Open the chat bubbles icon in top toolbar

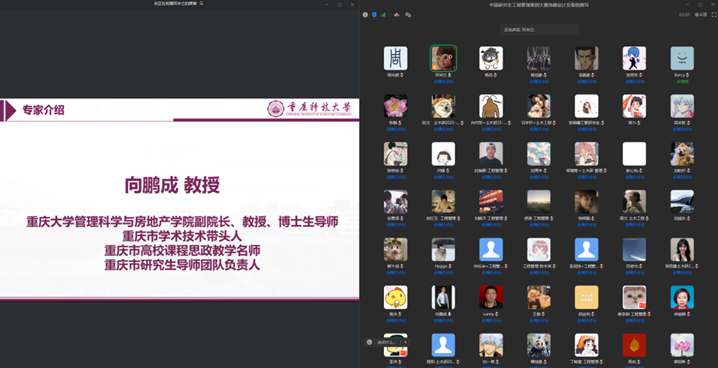tap(408, 15)
